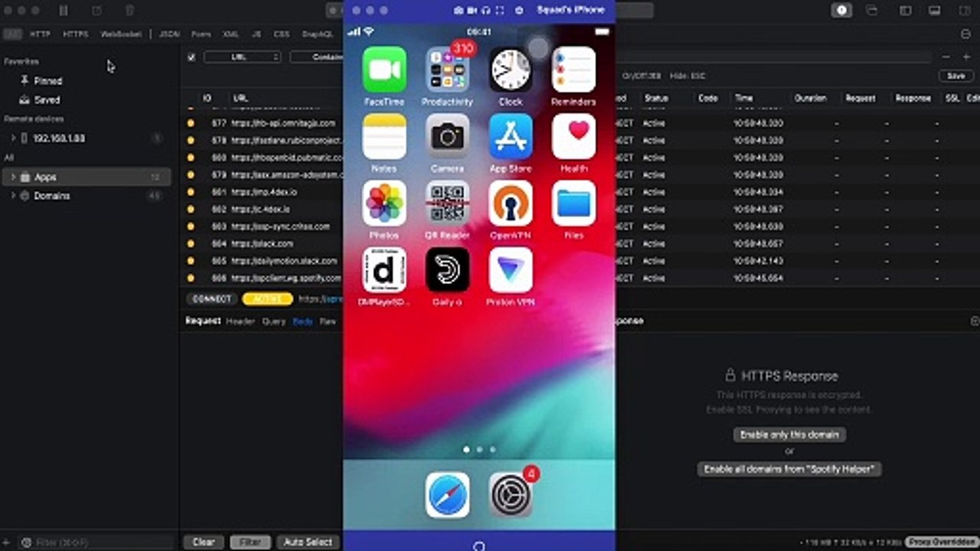Open FaceTime app on the iPhone

tap(384, 70)
